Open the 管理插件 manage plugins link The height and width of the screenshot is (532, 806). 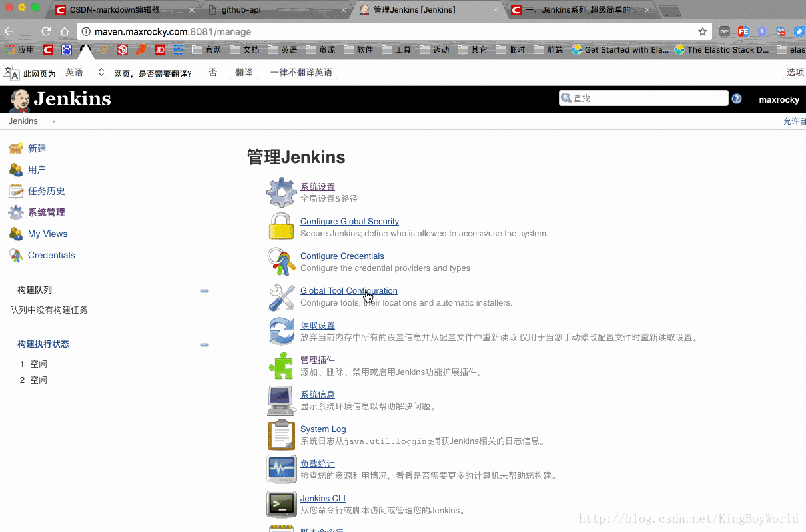point(318,360)
